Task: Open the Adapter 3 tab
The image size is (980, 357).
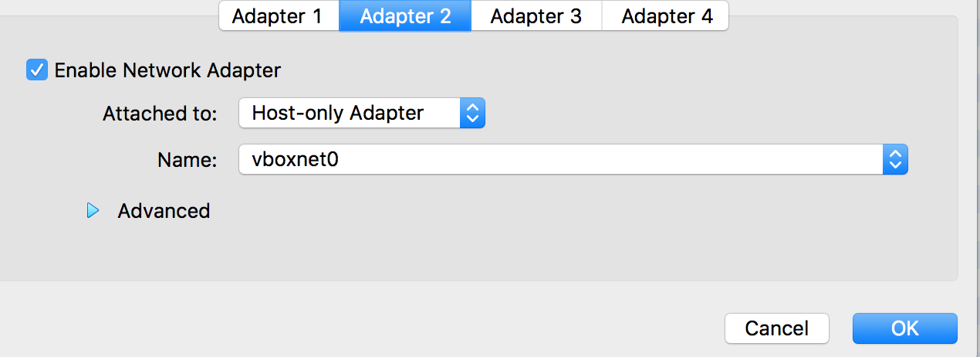Action: (536, 16)
